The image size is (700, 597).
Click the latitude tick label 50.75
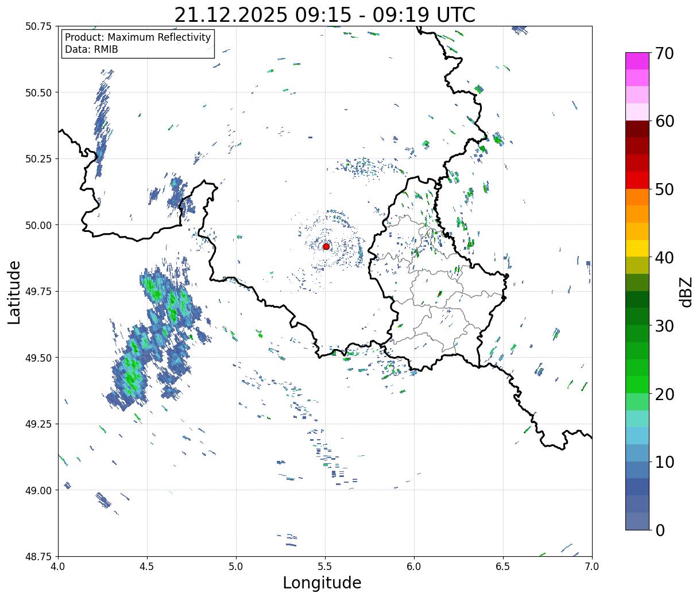tap(38, 26)
